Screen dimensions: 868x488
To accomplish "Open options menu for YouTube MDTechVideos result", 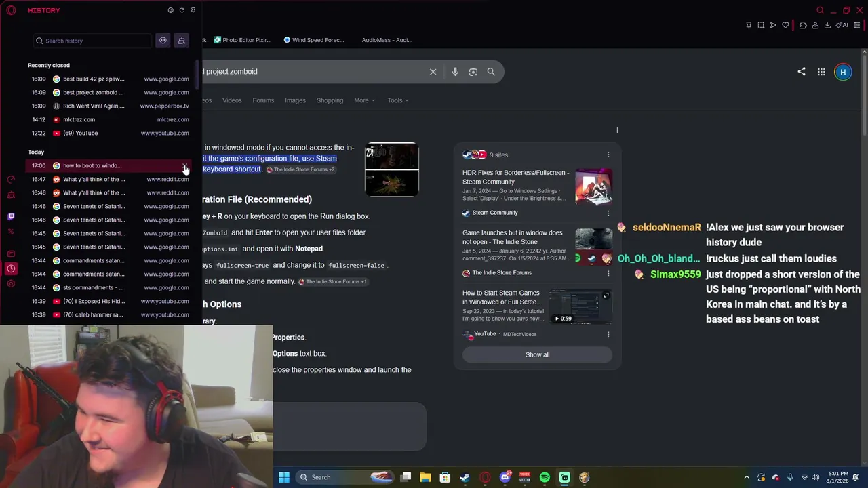I will coord(608,334).
